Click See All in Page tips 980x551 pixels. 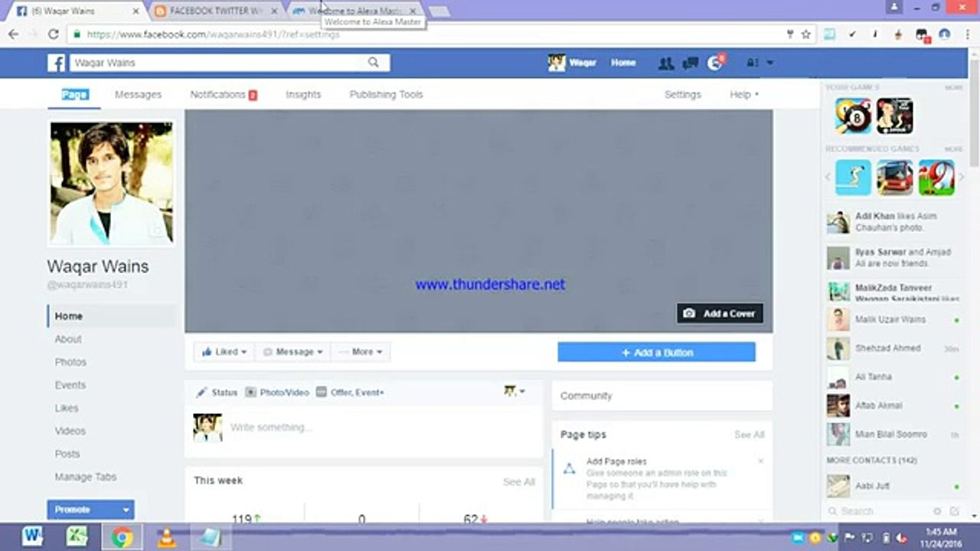click(x=749, y=435)
